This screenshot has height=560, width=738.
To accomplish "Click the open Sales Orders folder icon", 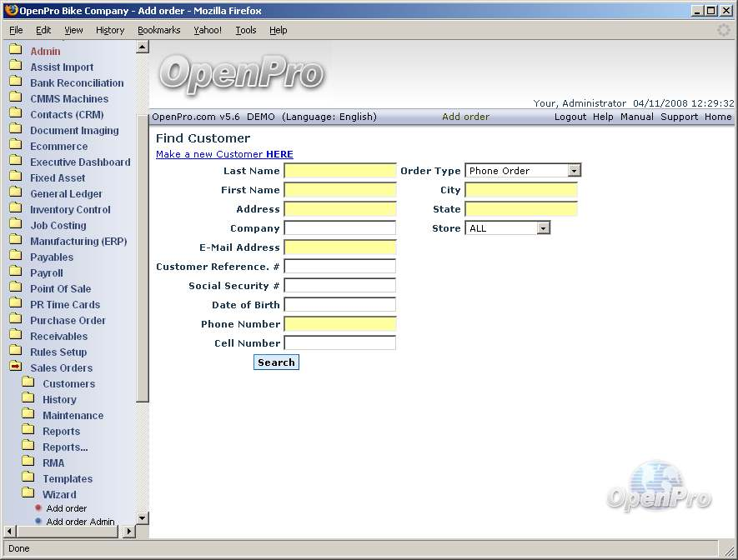I will (x=15, y=367).
